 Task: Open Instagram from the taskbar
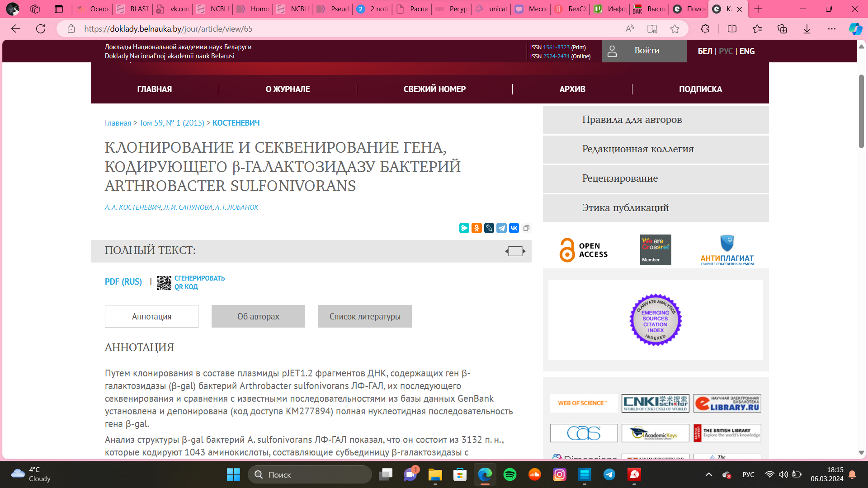(560, 474)
